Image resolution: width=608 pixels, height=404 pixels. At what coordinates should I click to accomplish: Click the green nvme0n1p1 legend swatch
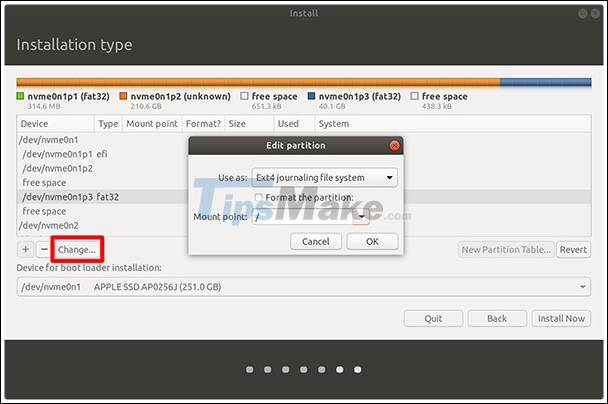click(x=20, y=96)
